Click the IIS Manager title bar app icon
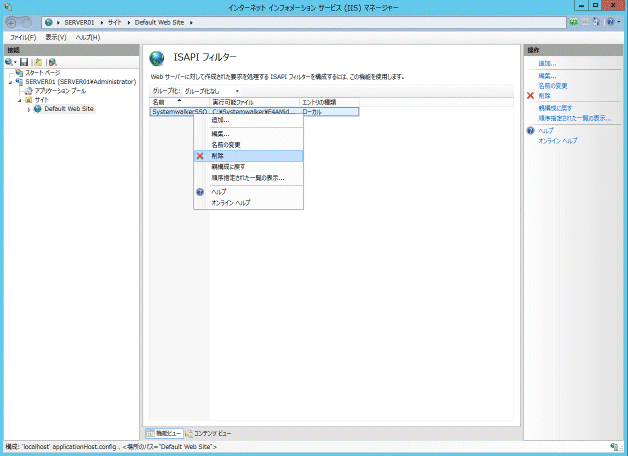Viewport: 628px width, 456px height. click(x=8, y=7)
